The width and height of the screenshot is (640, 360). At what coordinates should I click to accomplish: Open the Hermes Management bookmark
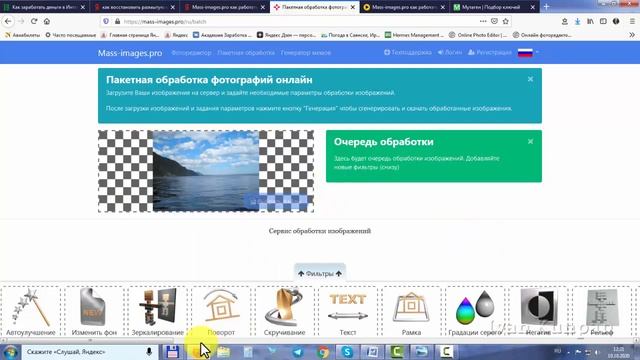coord(414,35)
